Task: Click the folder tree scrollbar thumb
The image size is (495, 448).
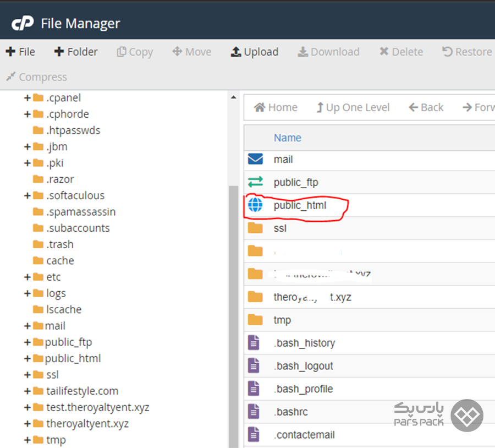Action: pyautogui.click(x=233, y=316)
